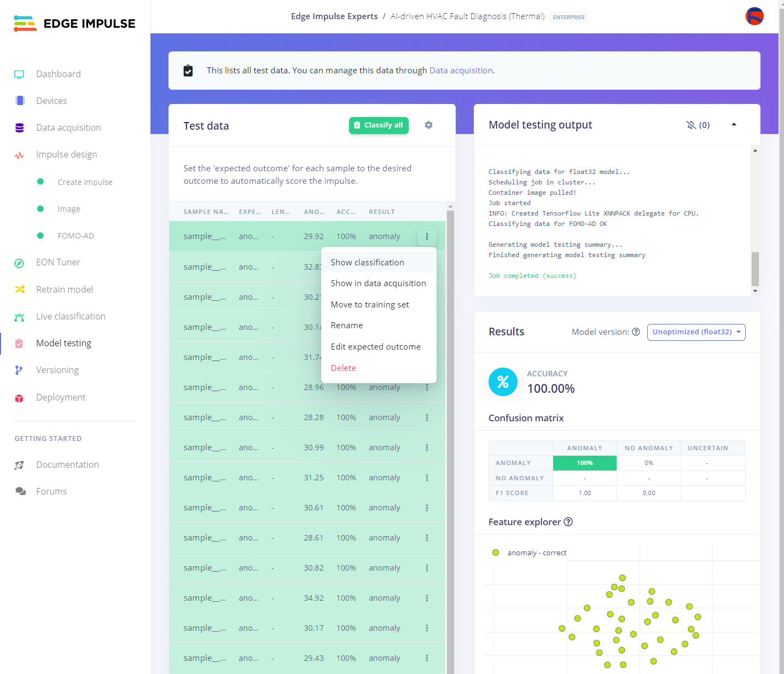The image size is (784, 674).
Task: Open the Model version dropdown
Action: [x=696, y=332]
